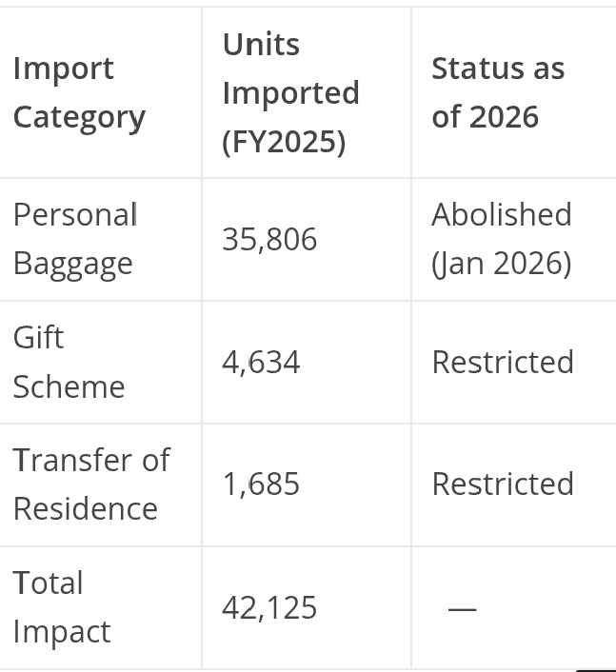Click the "(FY2025)" text in the header
This screenshot has width=616, height=672.
click(284, 142)
